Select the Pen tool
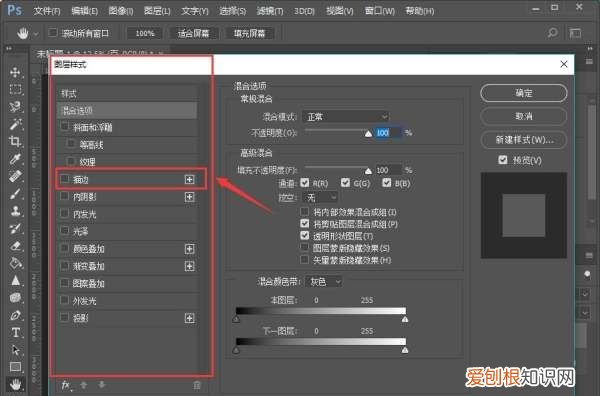 click(15, 315)
